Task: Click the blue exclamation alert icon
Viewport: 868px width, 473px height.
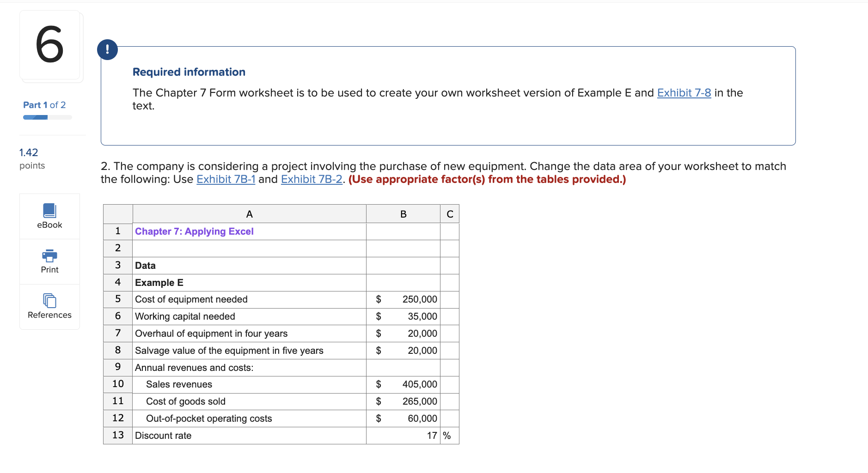Action: pyautogui.click(x=107, y=49)
